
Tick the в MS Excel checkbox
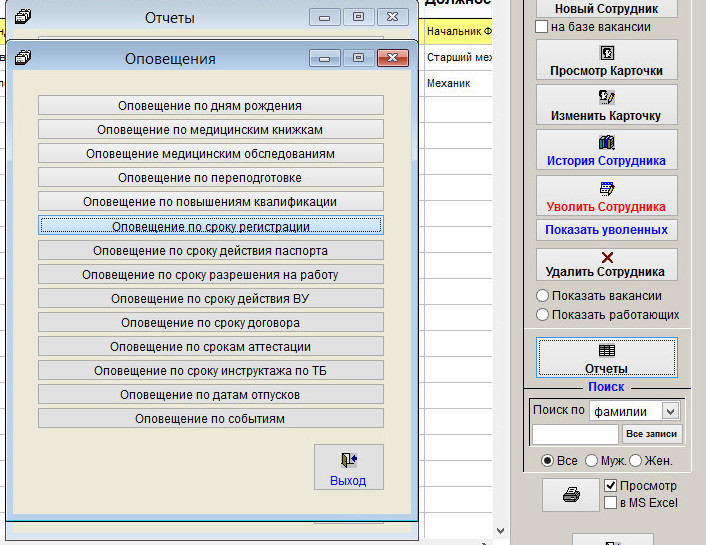tap(610, 503)
